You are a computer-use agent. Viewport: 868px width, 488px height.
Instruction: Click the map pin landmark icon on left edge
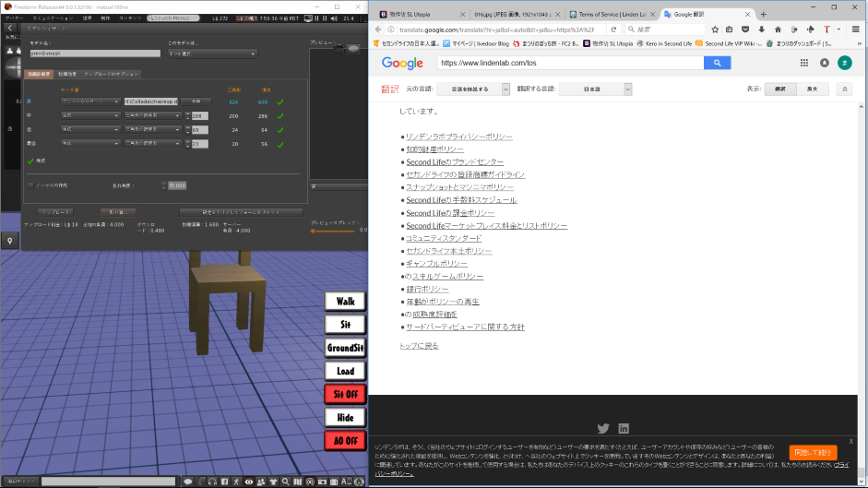pyautogui.click(x=10, y=241)
